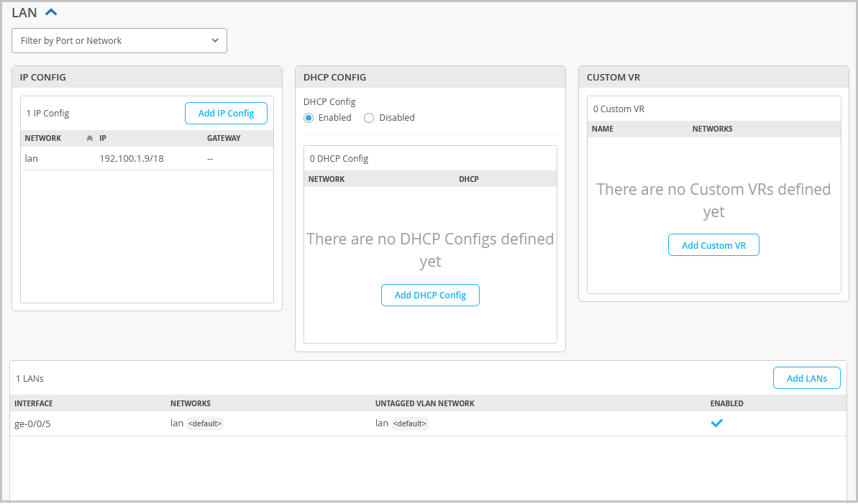The height and width of the screenshot is (504, 858).
Task: Open the Filter by Port or Network dropdown
Action: [x=119, y=40]
